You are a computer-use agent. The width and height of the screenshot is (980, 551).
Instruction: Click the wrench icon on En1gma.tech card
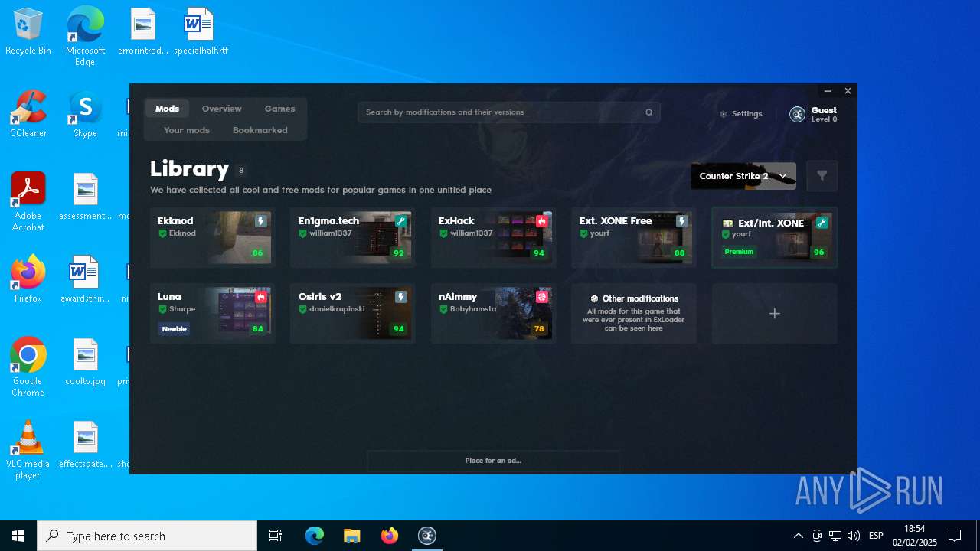point(401,221)
